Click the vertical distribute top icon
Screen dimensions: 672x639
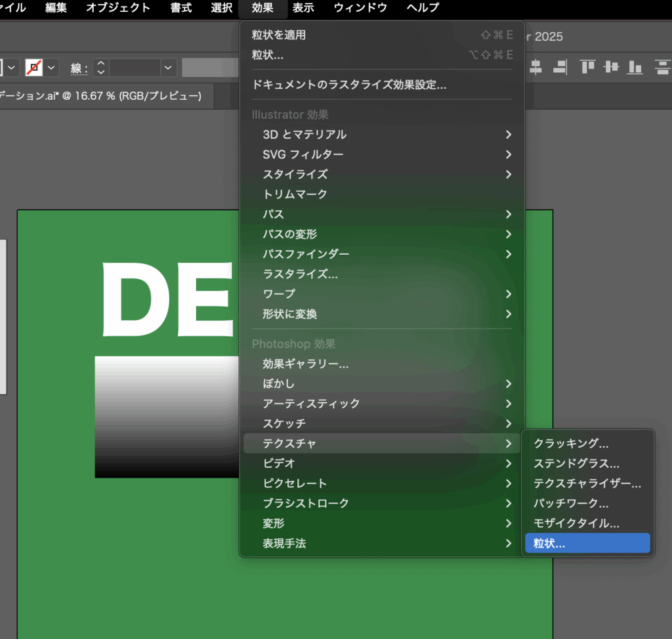(663, 67)
